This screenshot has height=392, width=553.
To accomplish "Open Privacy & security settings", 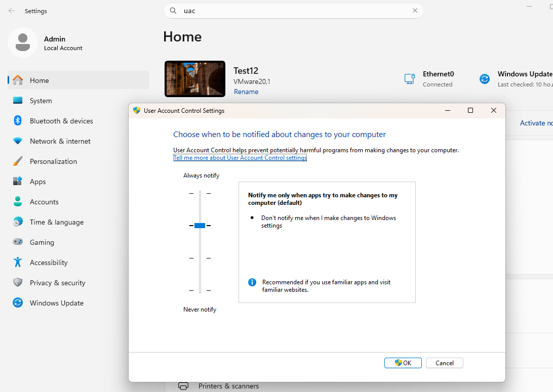I will (x=78, y=283).
